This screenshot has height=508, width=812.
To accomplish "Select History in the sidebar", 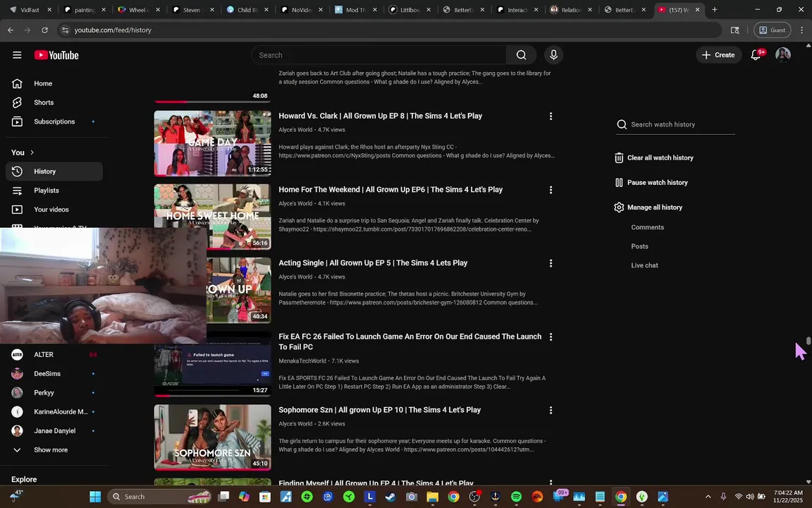I will (54, 171).
